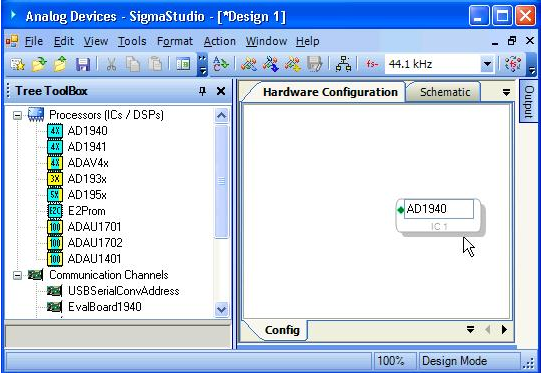Select the Hardware Configuration tab
544x373 pixels.
tap(330, 92)
